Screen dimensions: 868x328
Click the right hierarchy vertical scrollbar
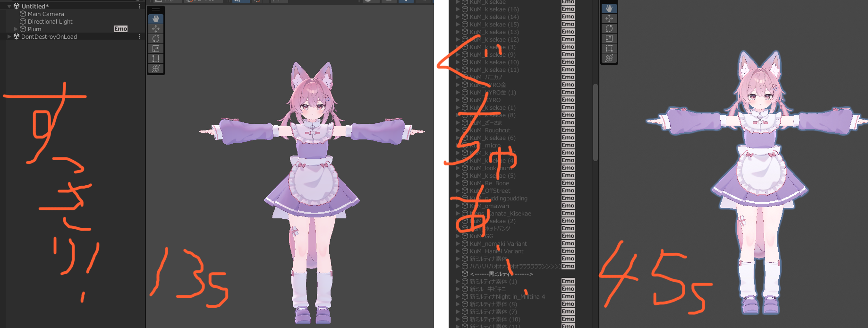pyautogui.click(x=595, y=122)
